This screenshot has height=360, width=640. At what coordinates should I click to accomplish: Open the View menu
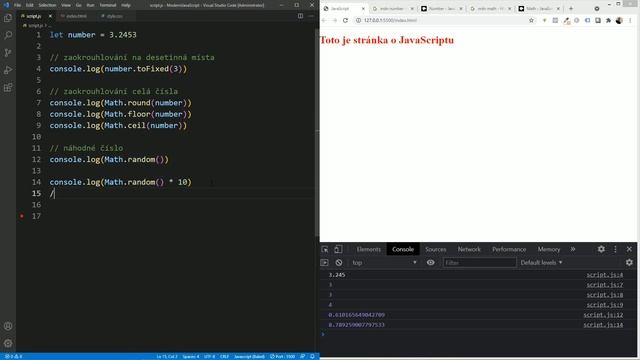coord(66,5)
